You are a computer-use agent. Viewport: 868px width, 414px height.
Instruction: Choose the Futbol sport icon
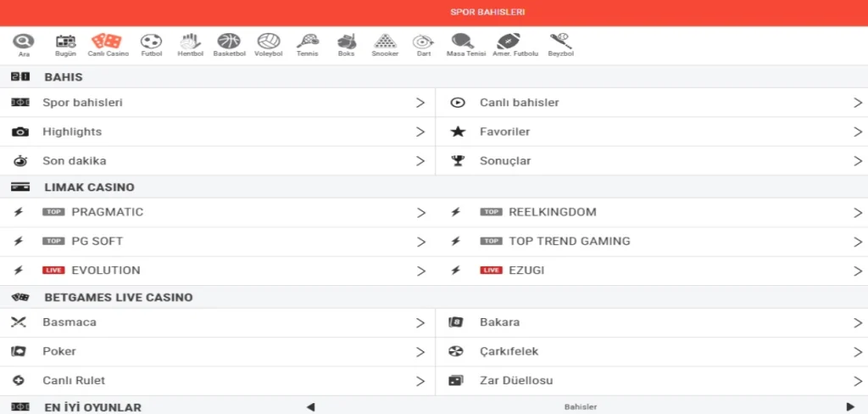coord(151,42)
